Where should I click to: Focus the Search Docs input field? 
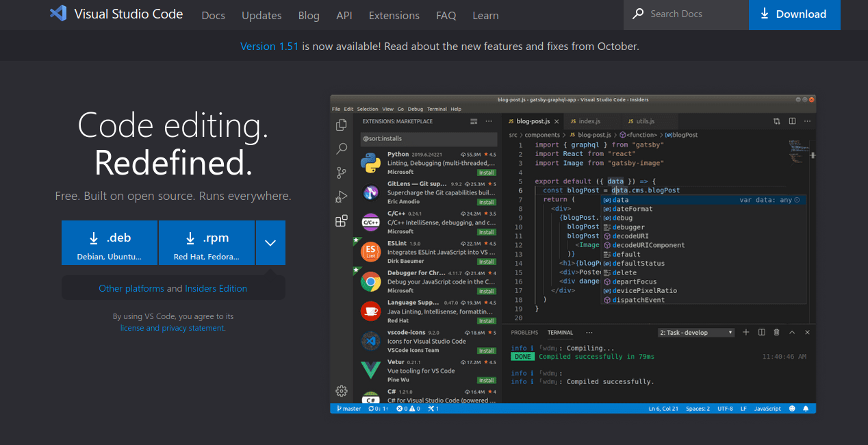pyautogui.click(x=686, y=14)
